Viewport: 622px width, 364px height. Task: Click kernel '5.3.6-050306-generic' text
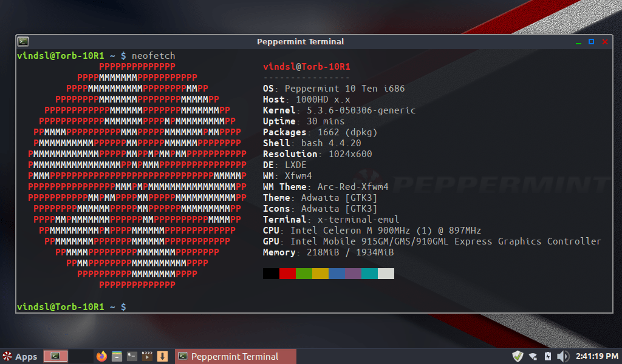361,110
